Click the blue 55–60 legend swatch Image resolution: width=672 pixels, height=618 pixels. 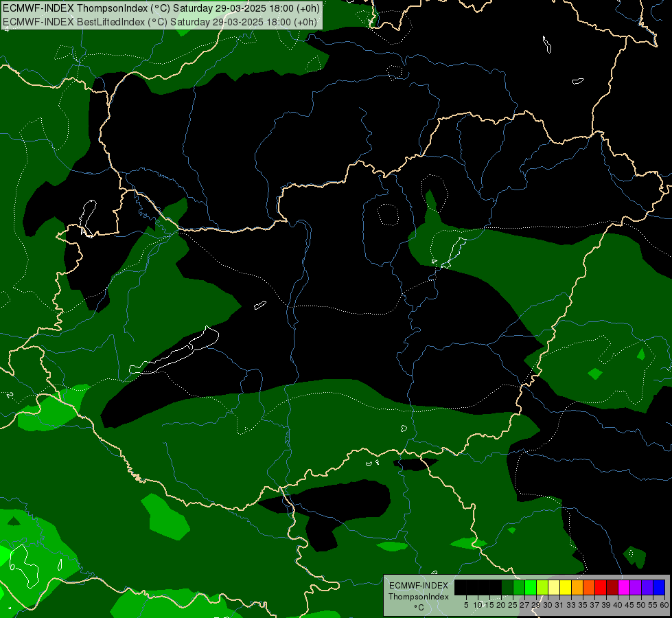pos(659,587)
